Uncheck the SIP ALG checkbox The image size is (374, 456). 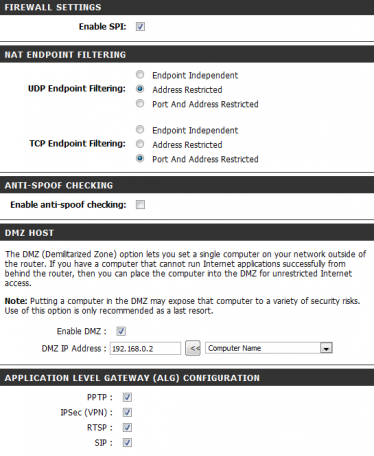[x=127, y=443]
